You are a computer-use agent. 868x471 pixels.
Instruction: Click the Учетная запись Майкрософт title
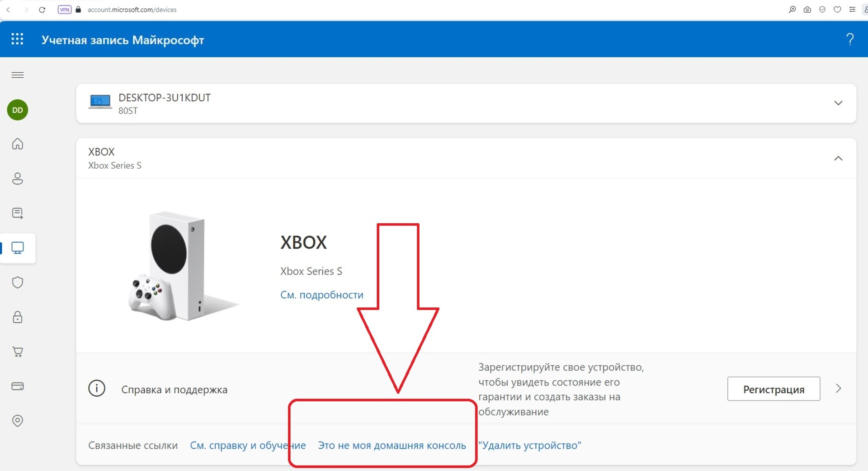pos(123,40)
